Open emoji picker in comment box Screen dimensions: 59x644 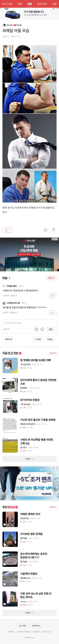42,329
